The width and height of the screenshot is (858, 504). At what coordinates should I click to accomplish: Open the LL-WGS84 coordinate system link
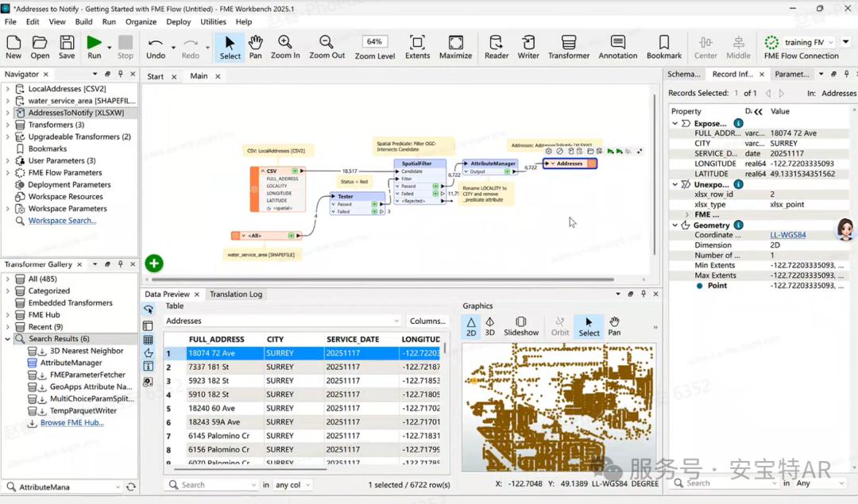[x=788, y=235]
